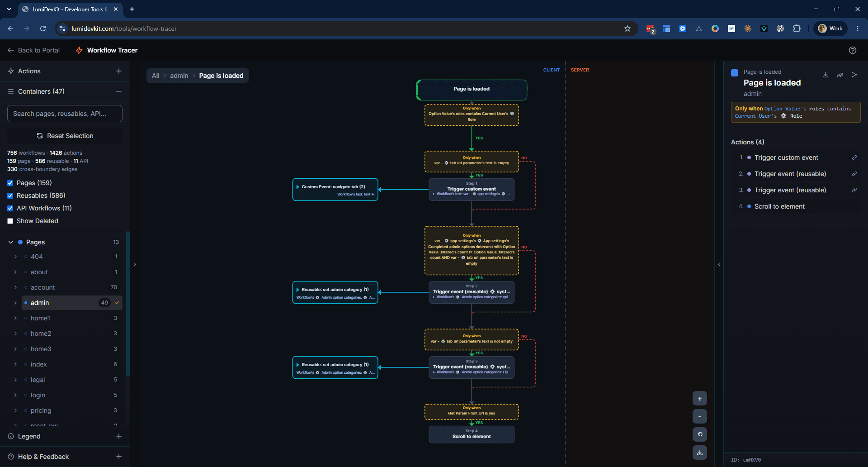The width and height of the screenshot is (868, 467).
Task: Select the login page in tree
Action: point(38,395)
